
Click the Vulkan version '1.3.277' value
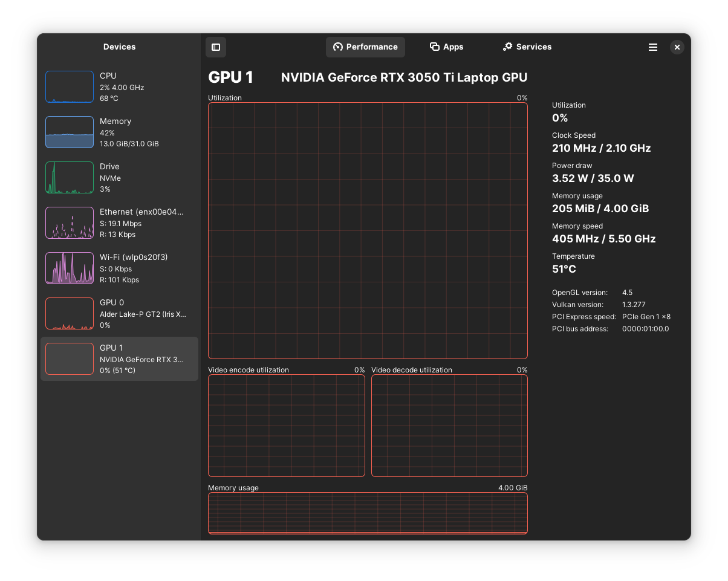tap(634, 305)
